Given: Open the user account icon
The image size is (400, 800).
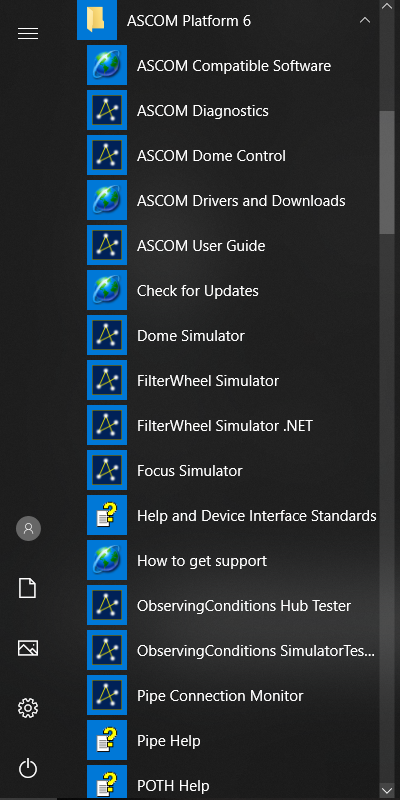Looking at the screenshot, I should [x=28, y=528].
